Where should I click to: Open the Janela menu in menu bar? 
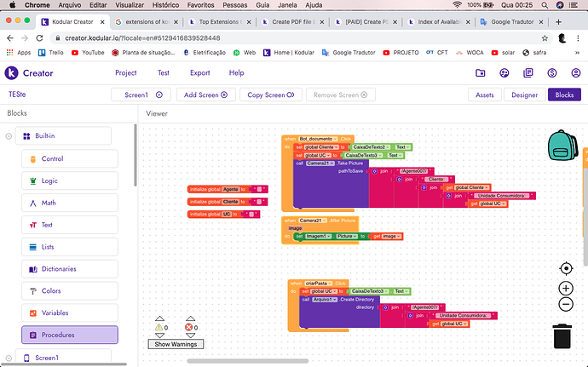click(287, 5)
